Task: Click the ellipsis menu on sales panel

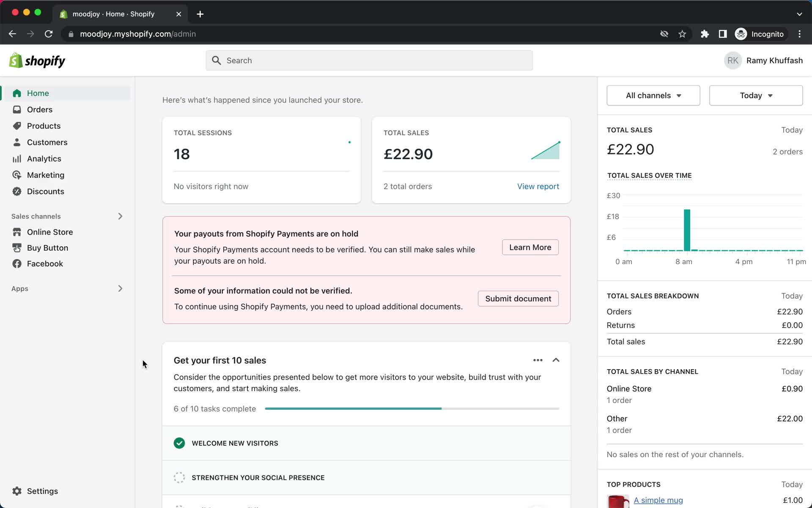Action: 537,359
